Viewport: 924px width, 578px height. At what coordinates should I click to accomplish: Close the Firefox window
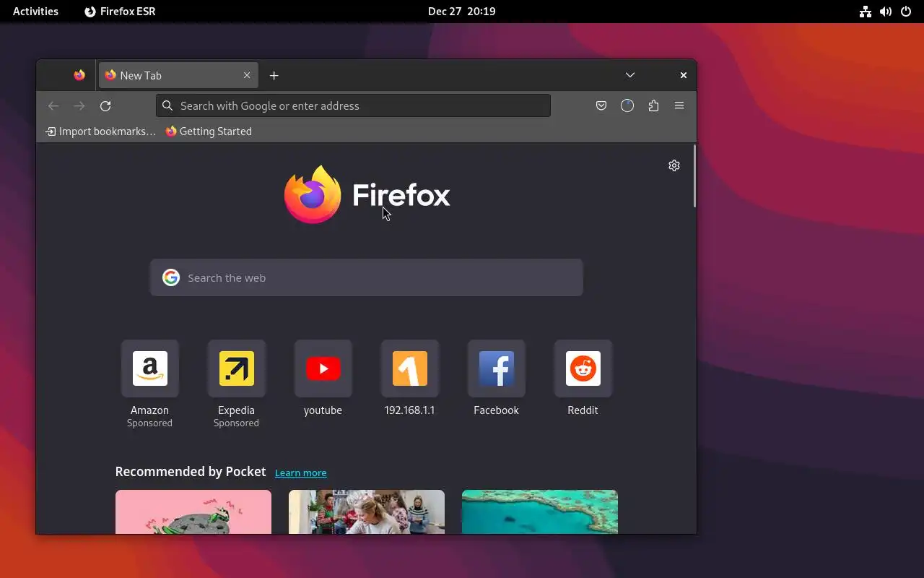[684, 75]
